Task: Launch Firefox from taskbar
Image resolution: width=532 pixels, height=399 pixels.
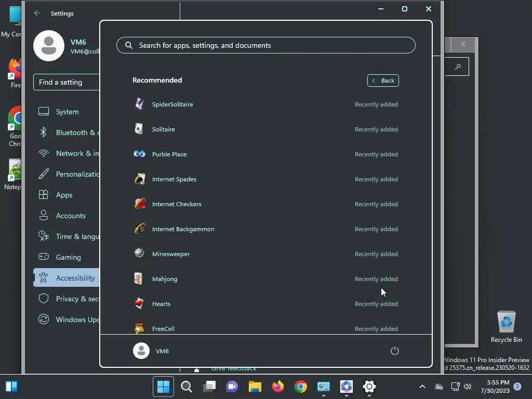Action: click(278, 386)
